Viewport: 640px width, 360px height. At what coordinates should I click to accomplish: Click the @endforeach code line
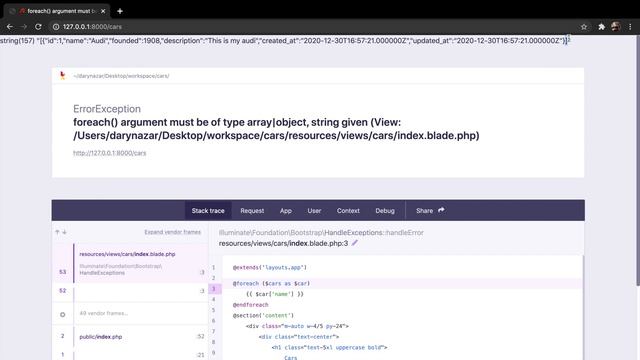(251, 305)
